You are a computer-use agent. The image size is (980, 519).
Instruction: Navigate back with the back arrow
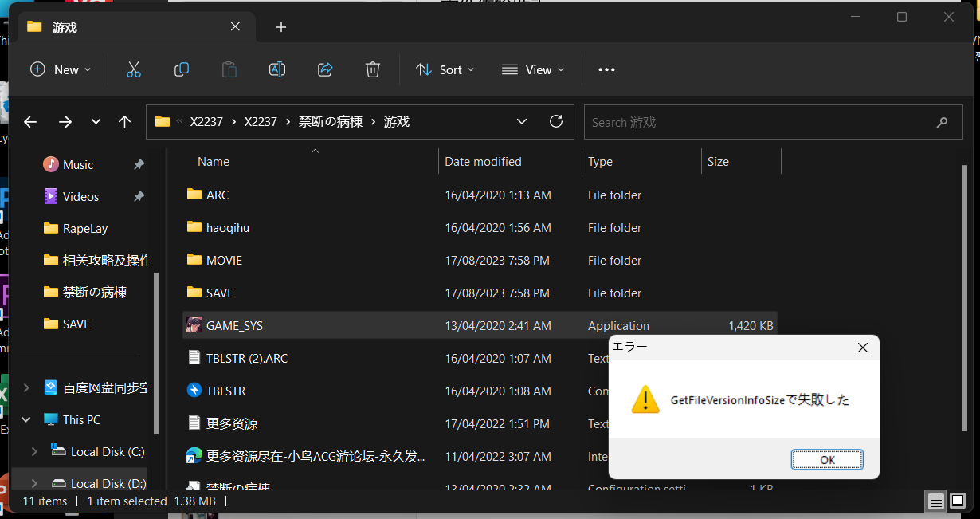point(30,122)
